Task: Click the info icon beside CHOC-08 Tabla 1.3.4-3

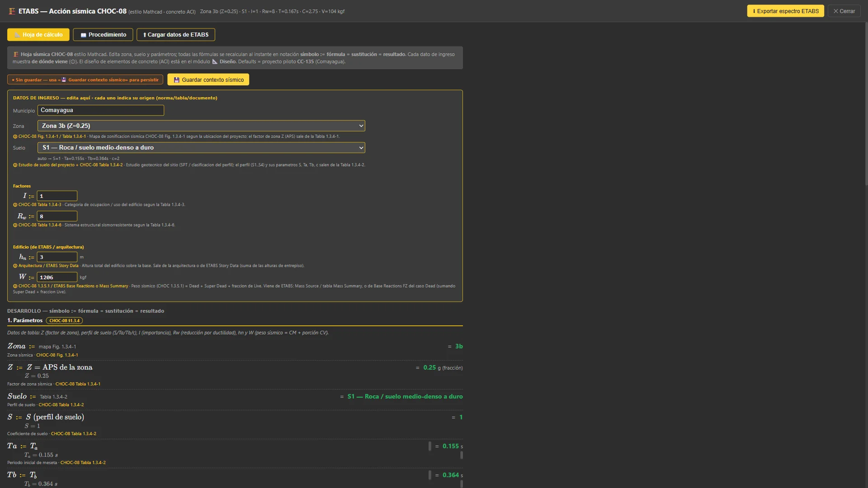Action: point(15,205)
